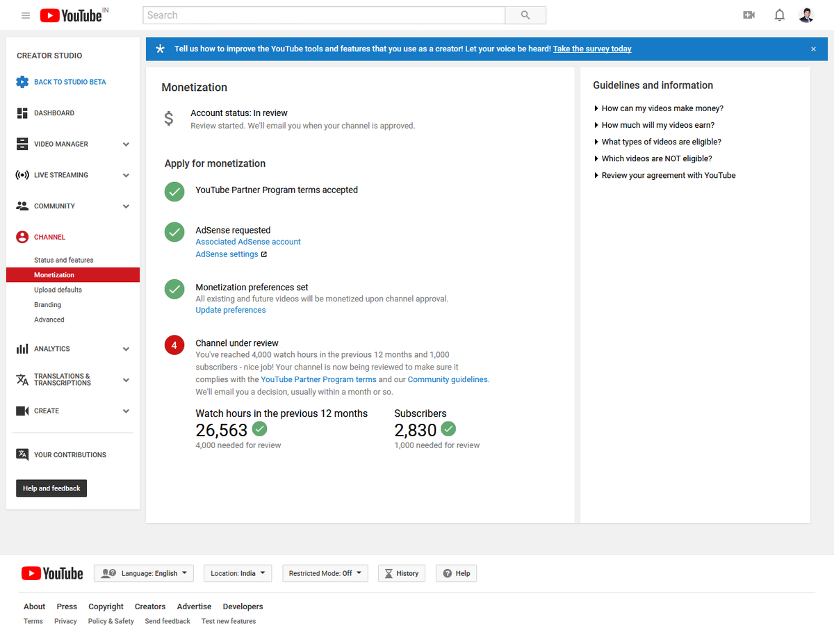Image resolution: width=834 pixels, height=644 pixels.
Task: Open the notifications bell
Action: pyautogui.click(x=780, y=15)
